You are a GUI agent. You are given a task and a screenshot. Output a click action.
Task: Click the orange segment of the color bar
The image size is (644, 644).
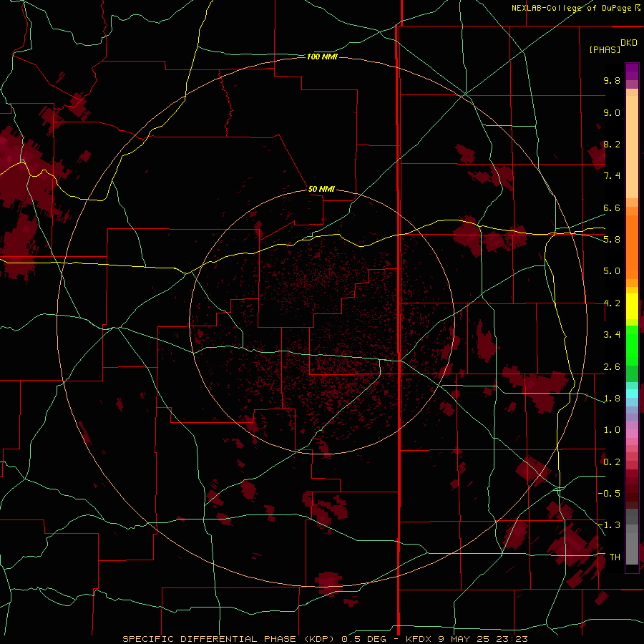click(x=632, y=246)
